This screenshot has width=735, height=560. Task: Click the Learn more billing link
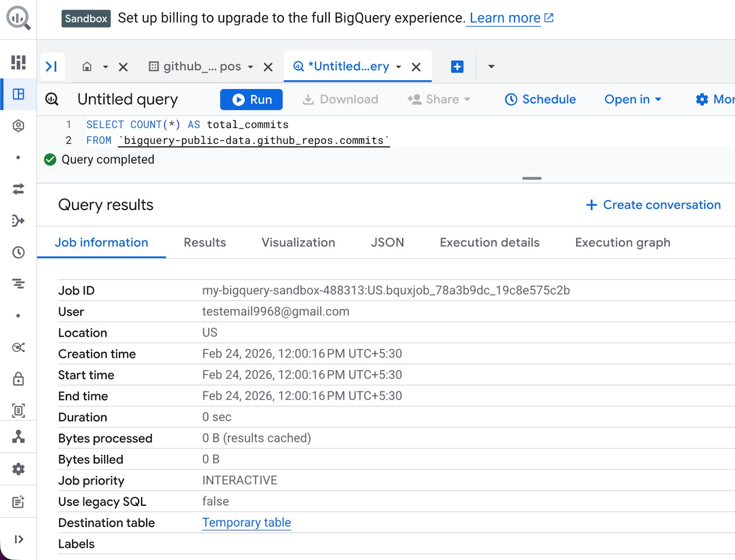[505, 18]
